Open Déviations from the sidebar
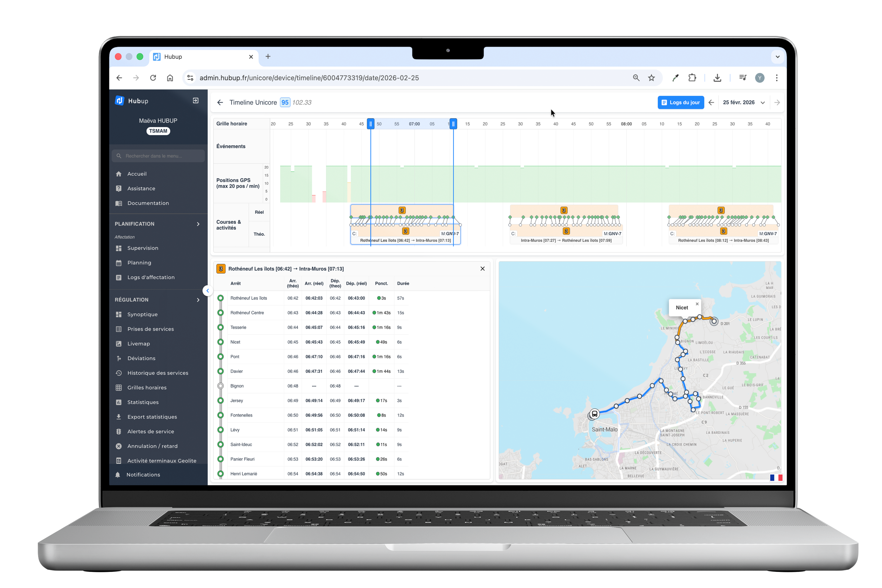The height and width of the screenshot is (588, 882). 141,358
